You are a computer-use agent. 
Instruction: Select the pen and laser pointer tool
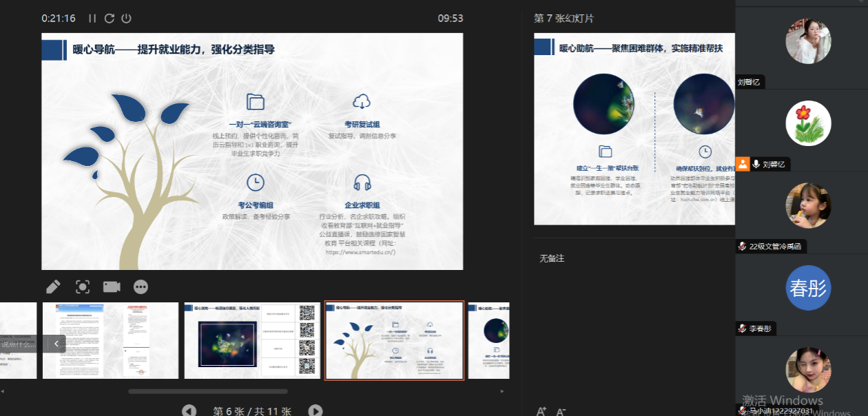click(x=53, y=287)
